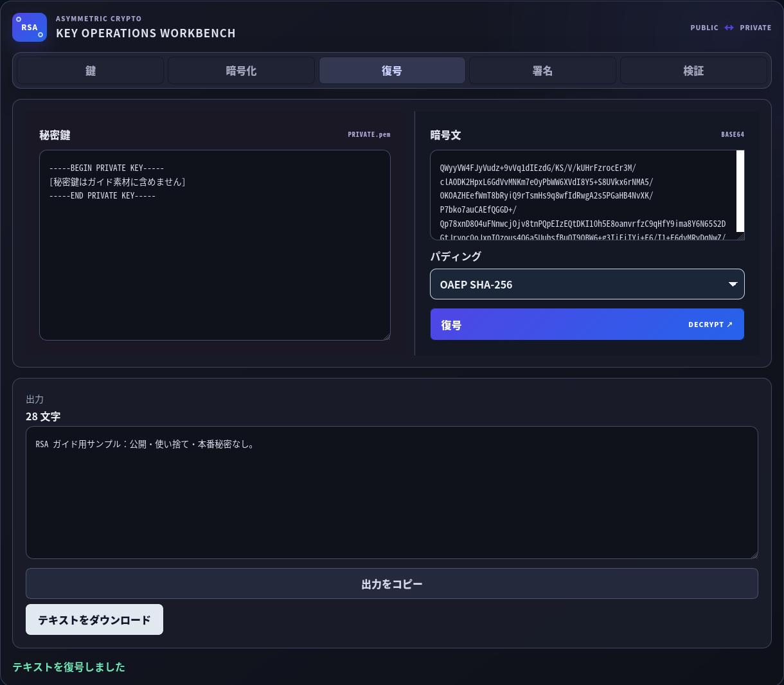
Task: Open the 署名 tab
Action: point(542,71)
